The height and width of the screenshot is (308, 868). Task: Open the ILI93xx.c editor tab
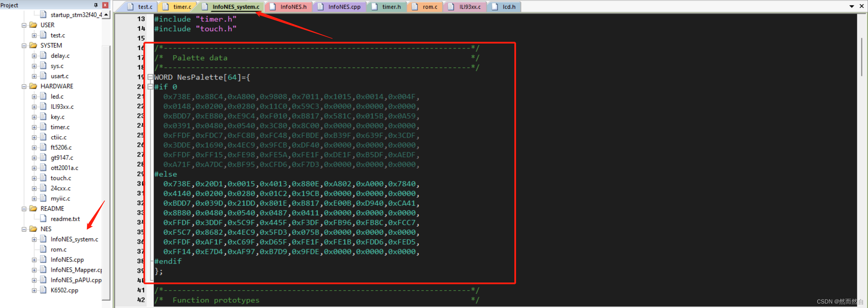click(465, 7)
